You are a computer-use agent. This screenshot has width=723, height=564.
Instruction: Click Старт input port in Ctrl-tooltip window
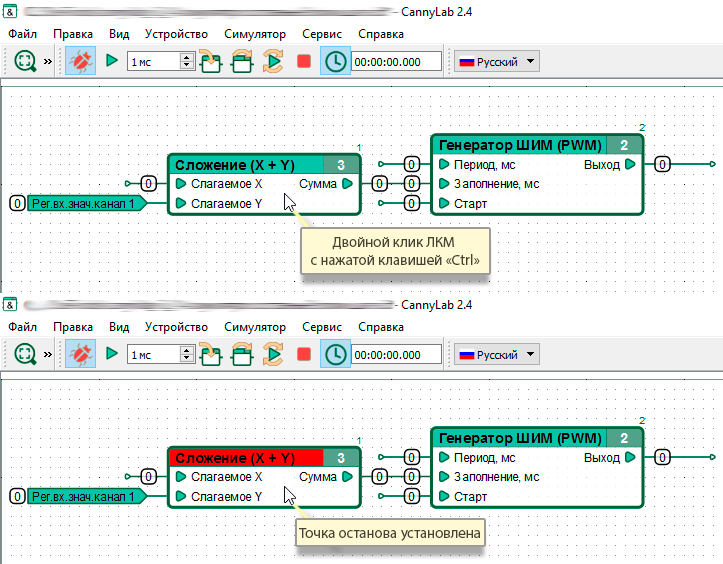(x=444, y=203)
